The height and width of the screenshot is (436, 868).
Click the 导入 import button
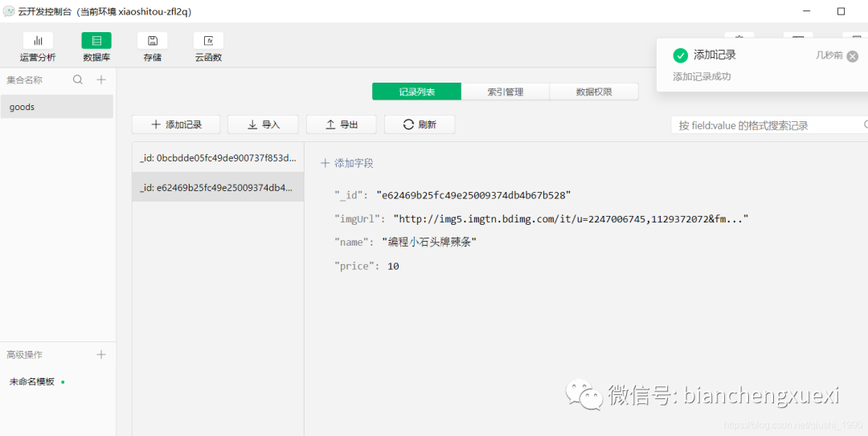point(263,124)
